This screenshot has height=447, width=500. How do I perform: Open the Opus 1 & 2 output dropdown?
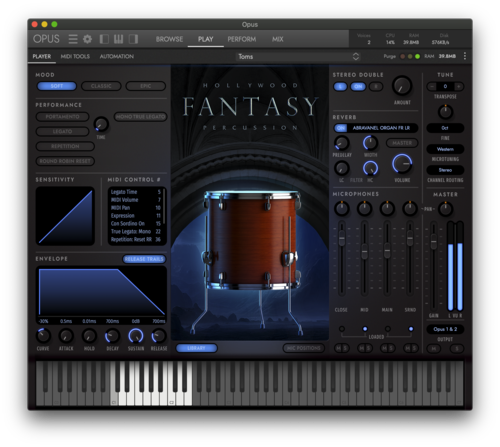click(x=445, y=329)
